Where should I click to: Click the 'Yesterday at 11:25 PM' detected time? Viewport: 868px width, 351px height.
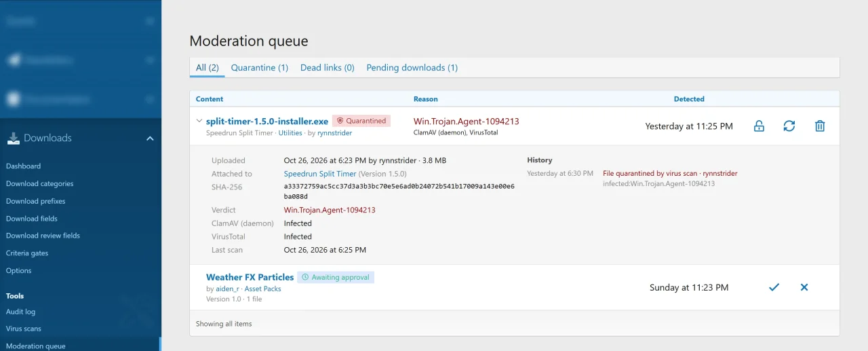689,126
